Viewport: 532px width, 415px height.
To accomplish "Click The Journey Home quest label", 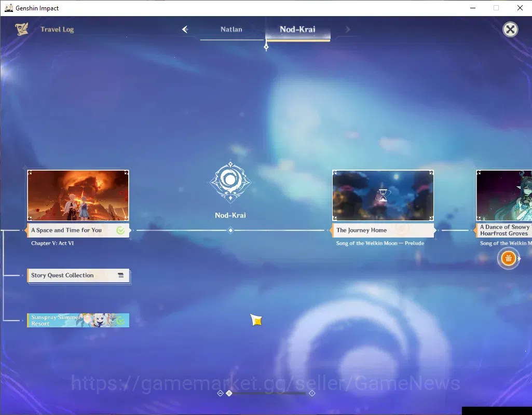I will point(383,230).
